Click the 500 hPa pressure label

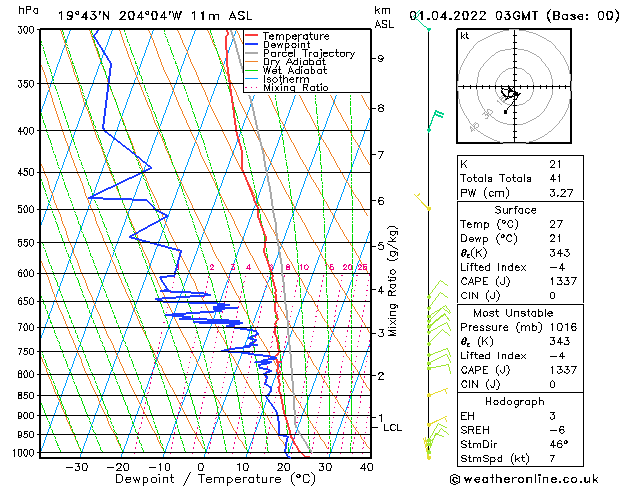26,209
